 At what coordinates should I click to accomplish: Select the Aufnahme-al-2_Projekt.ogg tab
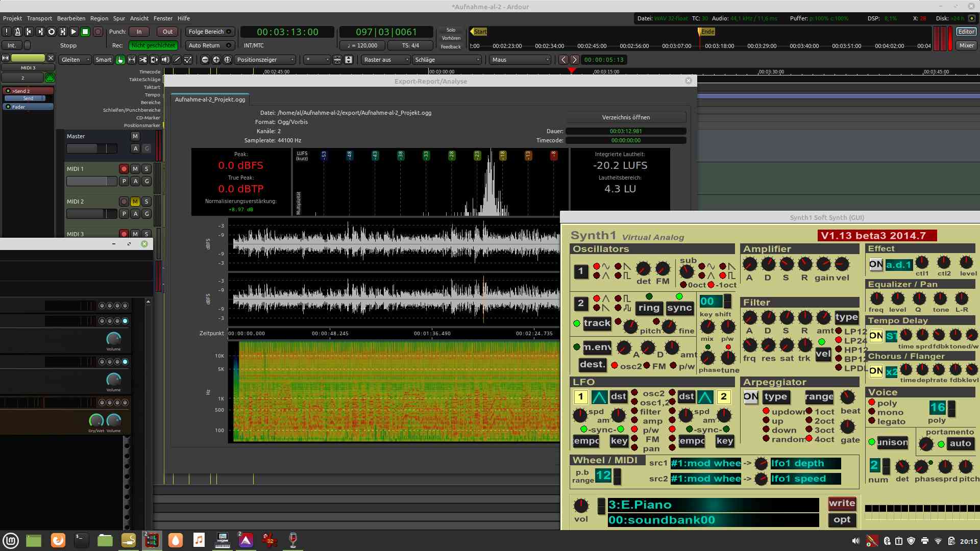[210, 99]
